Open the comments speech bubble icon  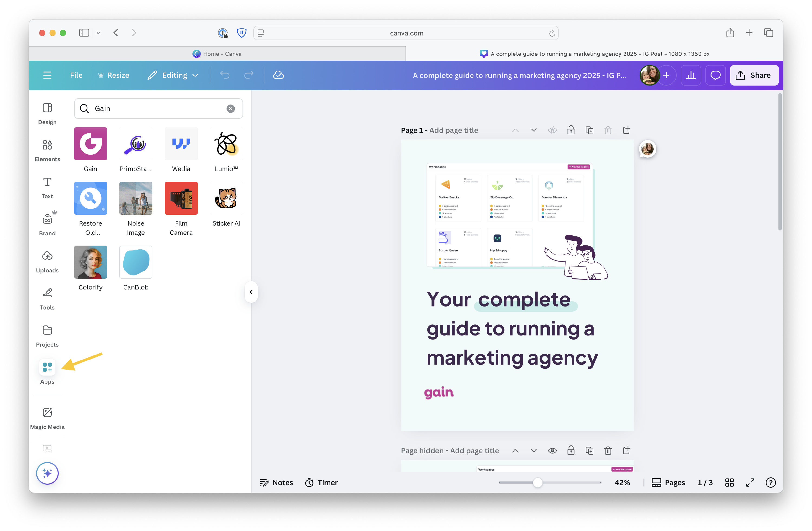[715, 75]
